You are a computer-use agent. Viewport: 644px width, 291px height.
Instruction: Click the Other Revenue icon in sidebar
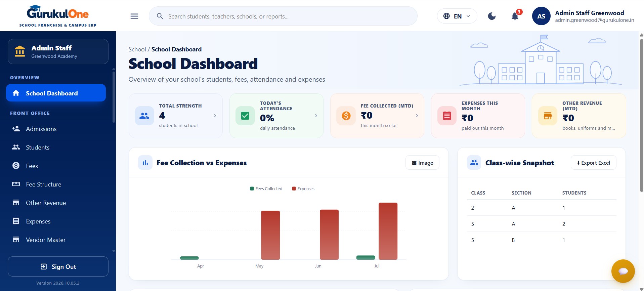click(x=16, y=203)
